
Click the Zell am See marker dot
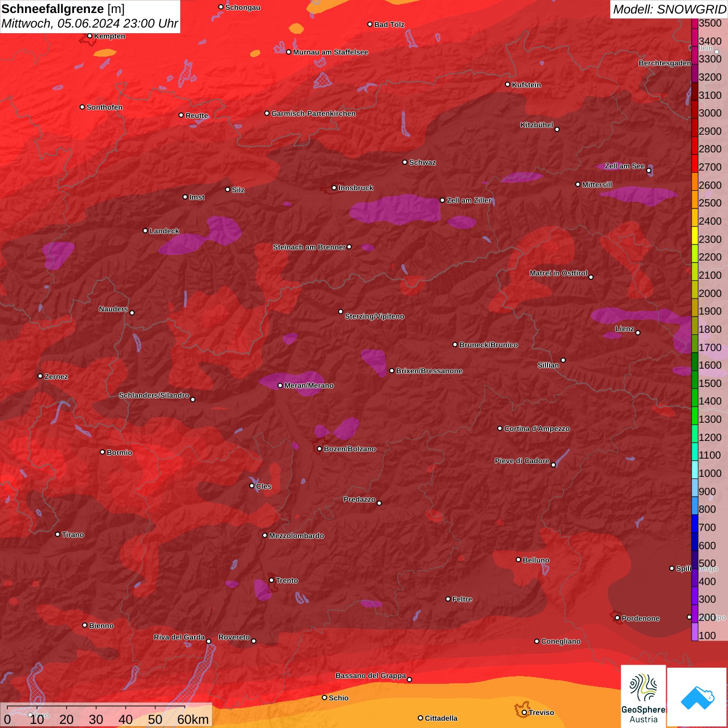[649, 170]
